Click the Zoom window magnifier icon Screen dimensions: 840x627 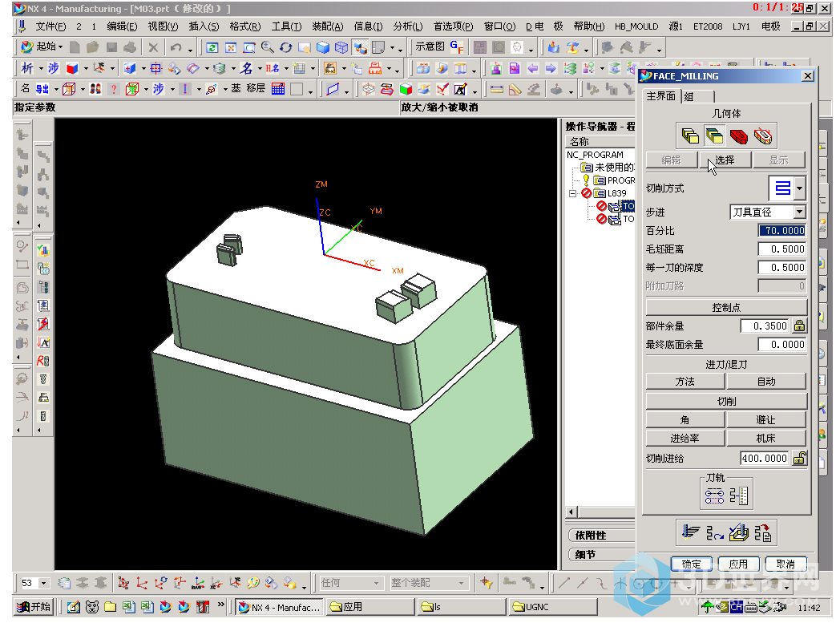pyautogui.click(x=249, y=47)
